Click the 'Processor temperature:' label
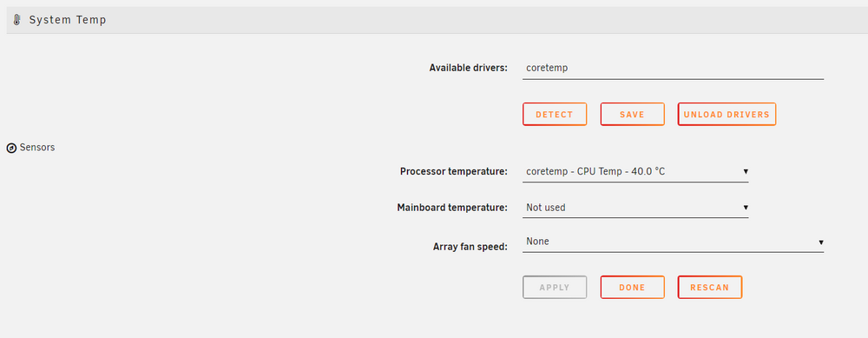Viewport: 868px width, 338px height. click(x=454, y=172)
